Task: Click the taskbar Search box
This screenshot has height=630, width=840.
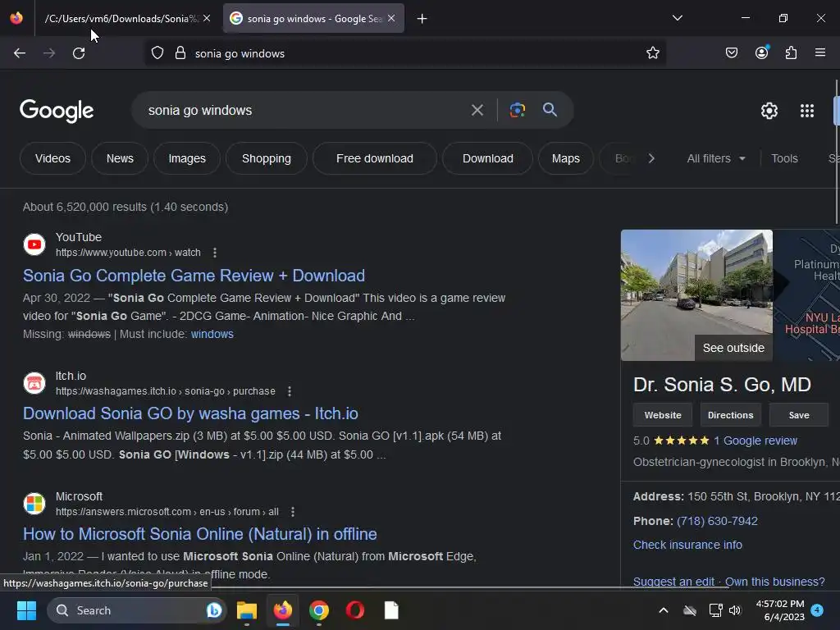Action: tap(137, 610)
